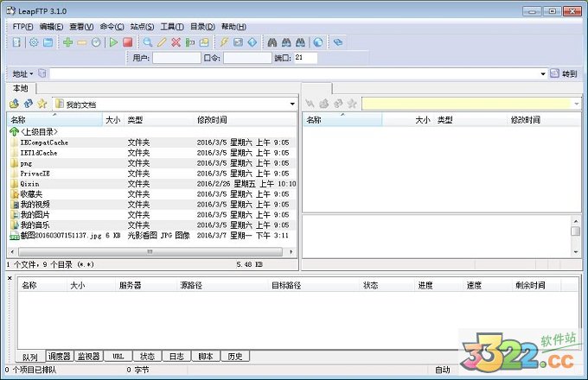The width and height of the screenshot is (588, 380).
Task: Switch to the 状态 tab
Action: pos(147,356)
